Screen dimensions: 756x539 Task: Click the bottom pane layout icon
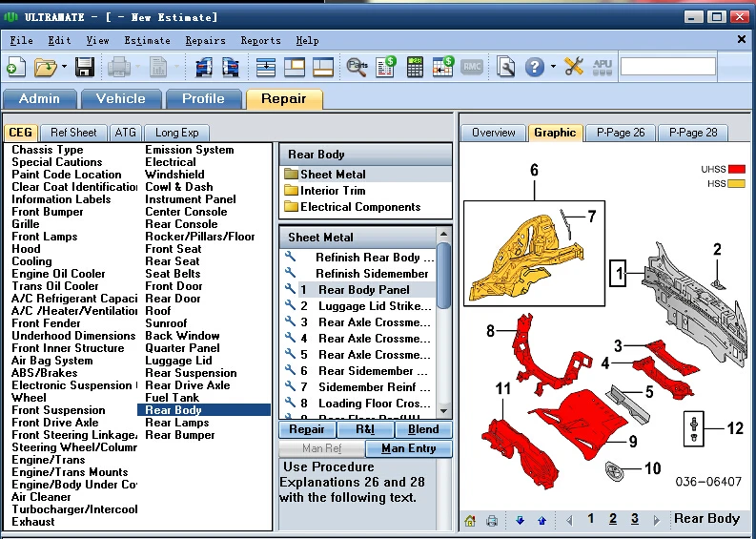323,67
